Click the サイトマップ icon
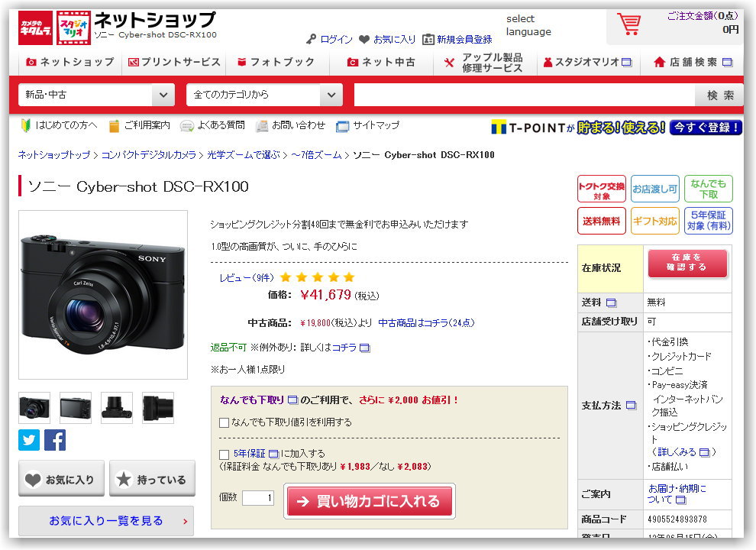 point(342,126)
